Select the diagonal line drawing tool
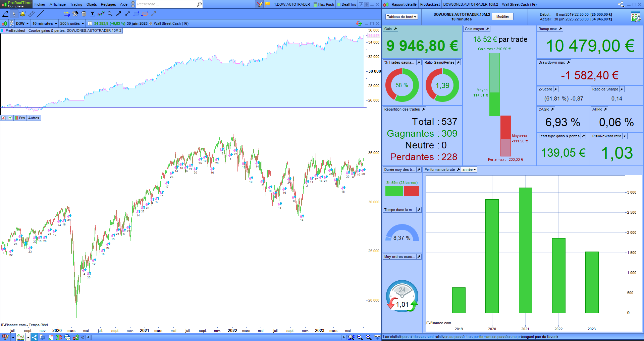This screenshot has width=644, height=341. [40, 14]
